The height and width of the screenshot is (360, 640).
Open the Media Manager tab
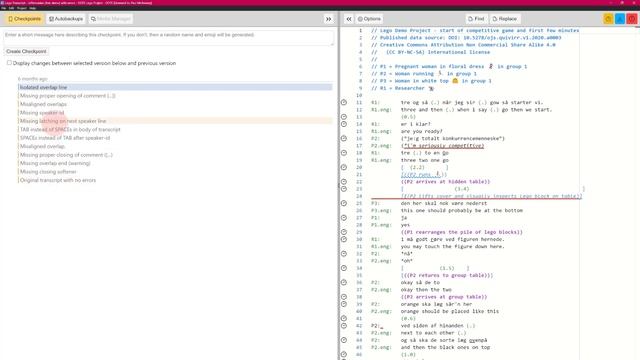pyautogui.click(x=111, y=19)
